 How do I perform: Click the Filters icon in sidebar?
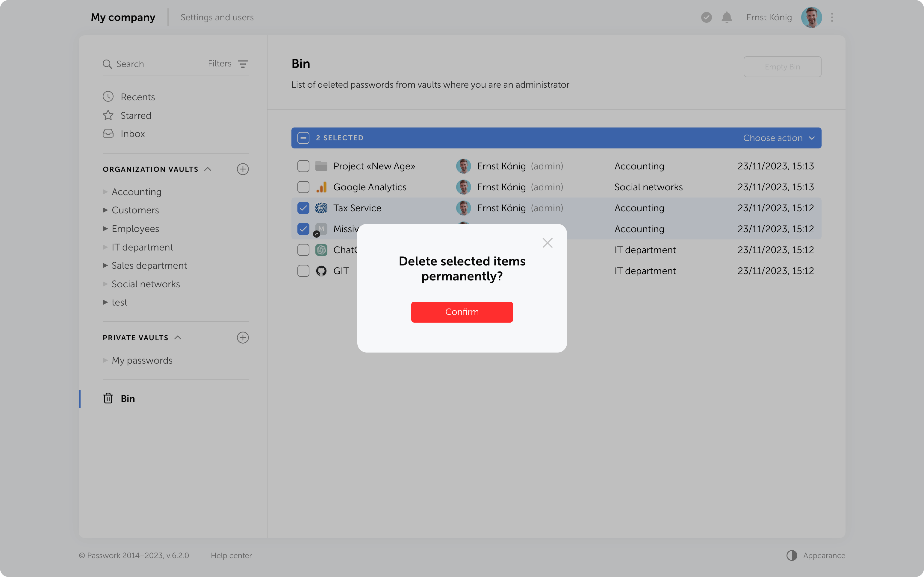pyautogui.click(x=243, y=64)
